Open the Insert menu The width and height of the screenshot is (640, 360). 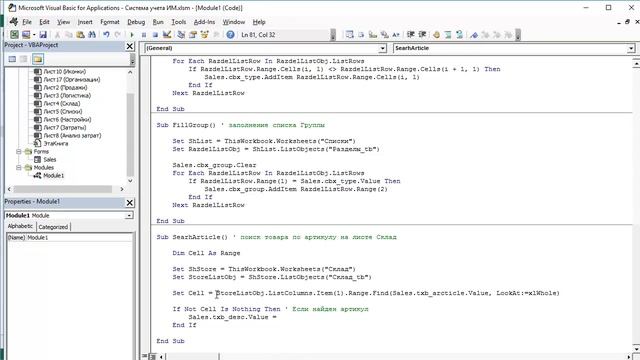(85, 22)
